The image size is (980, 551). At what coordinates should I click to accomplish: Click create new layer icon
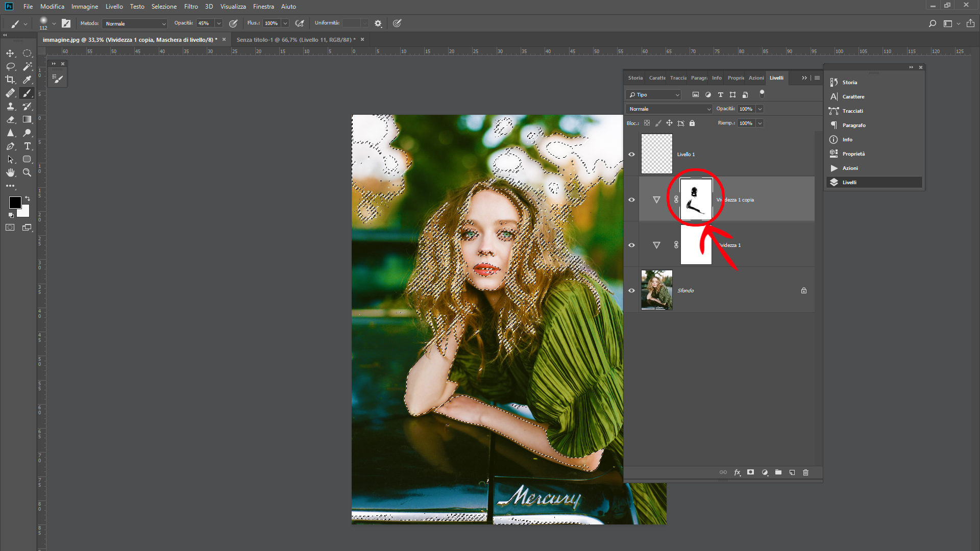tap(792, 472)
